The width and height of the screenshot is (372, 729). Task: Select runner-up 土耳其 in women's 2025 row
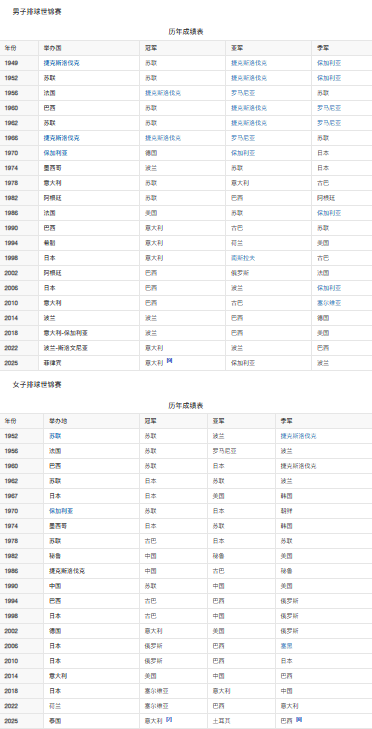(222, 721)
